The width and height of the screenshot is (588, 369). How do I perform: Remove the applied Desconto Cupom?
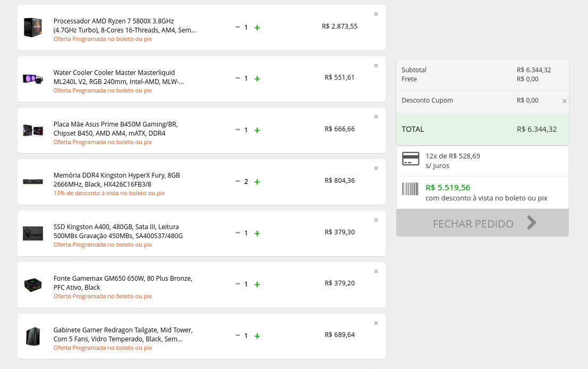[x=564, y=101]
